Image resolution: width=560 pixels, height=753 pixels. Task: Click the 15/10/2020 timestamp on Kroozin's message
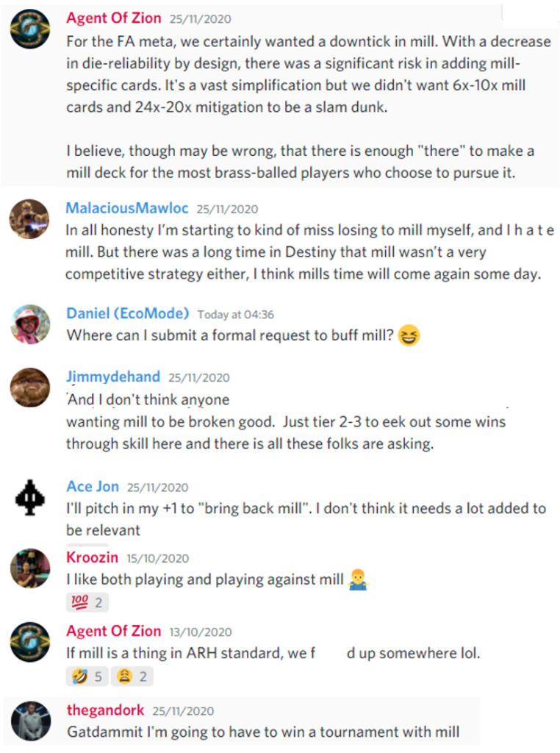pyautogui.click(x=158, y=558)
